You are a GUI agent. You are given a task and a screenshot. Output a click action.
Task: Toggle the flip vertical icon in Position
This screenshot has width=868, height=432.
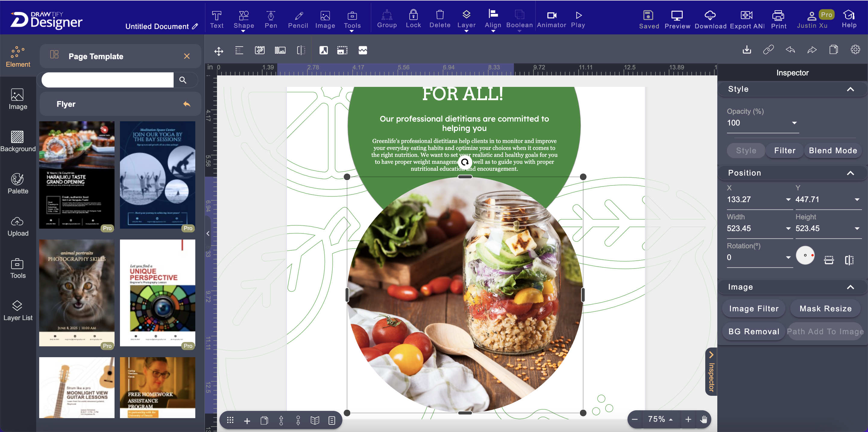click(x=829, y=260)
